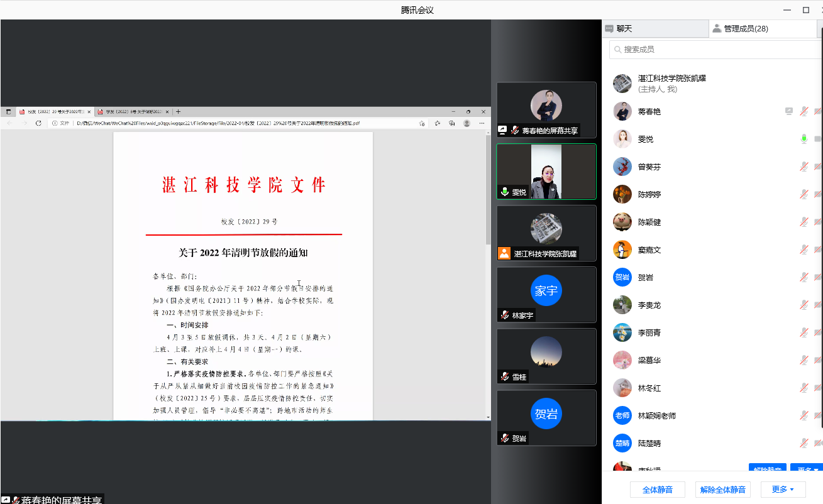
Task: Click the browser refresh icon
Action: [39, 123]
